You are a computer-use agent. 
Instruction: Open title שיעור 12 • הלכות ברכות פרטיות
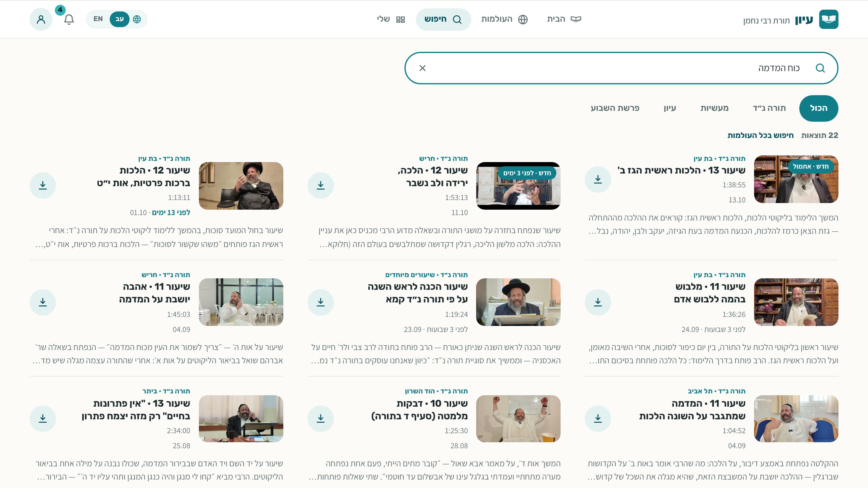[x=143, y=177]
